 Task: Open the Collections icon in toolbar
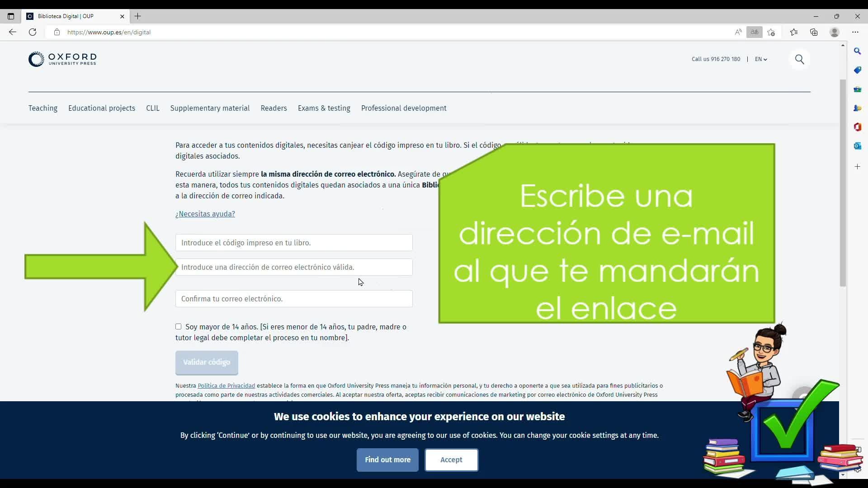click(814, 32)
